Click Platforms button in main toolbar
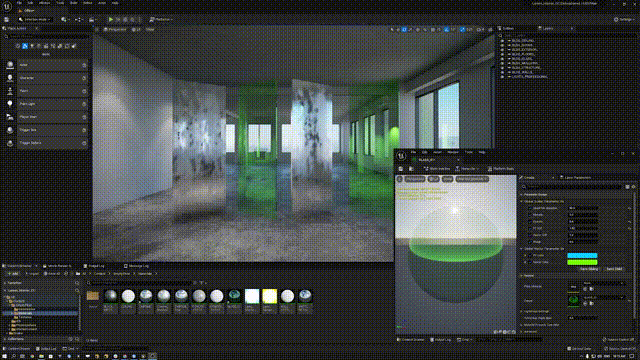Screen dimensions: 640x360 point(161,19)
